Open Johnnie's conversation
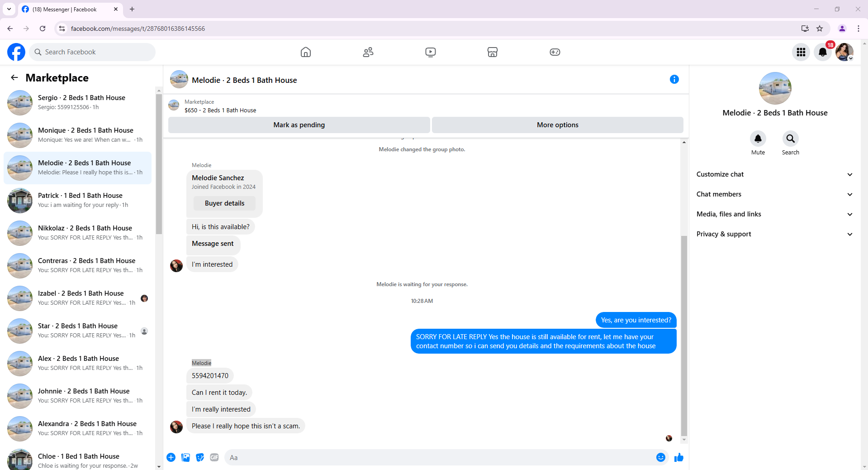This screenshot has height=470, width=868. pyautogui.click(x=77, y=396)
